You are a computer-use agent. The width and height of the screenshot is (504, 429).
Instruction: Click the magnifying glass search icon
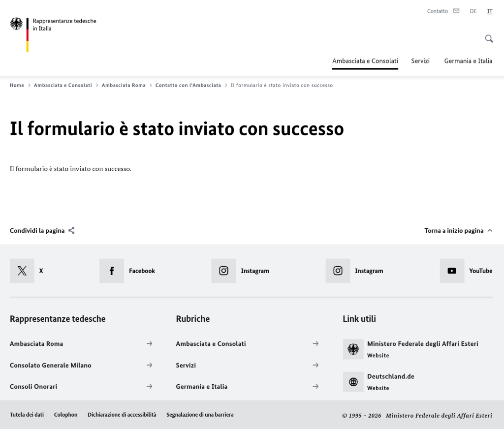(x=489, y=39)
